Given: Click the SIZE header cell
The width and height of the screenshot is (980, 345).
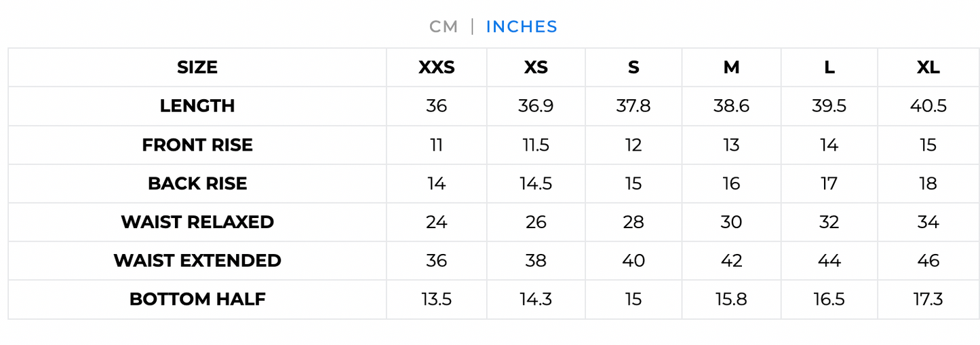Looking at the screenshot, I should click(x=197, y=67).
